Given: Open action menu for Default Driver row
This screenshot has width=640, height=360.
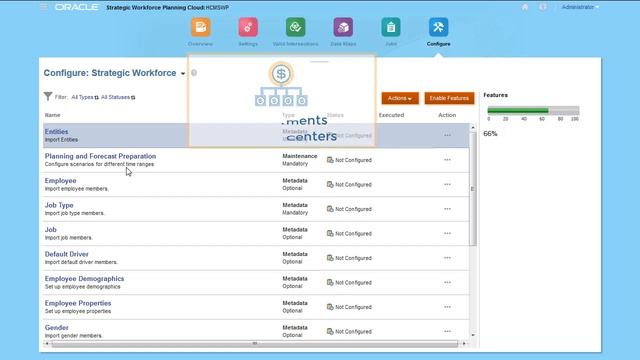Looking at the screenshot, I should click(447, 258).
